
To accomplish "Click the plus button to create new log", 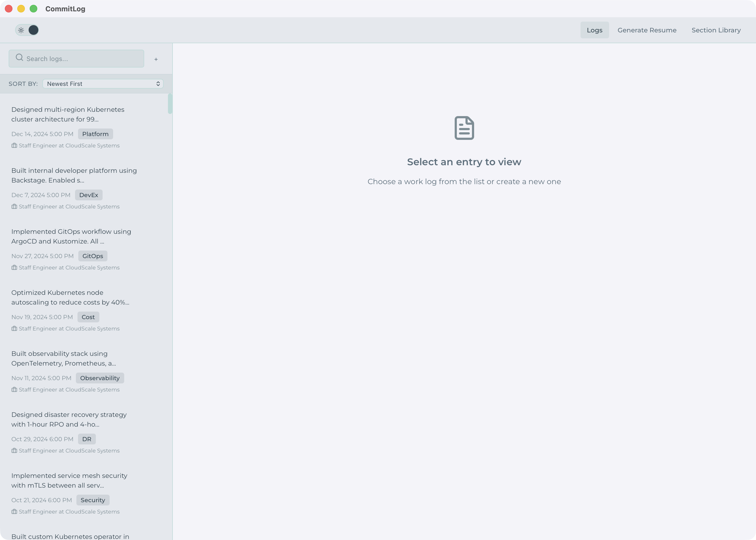I will coord(156,59).
